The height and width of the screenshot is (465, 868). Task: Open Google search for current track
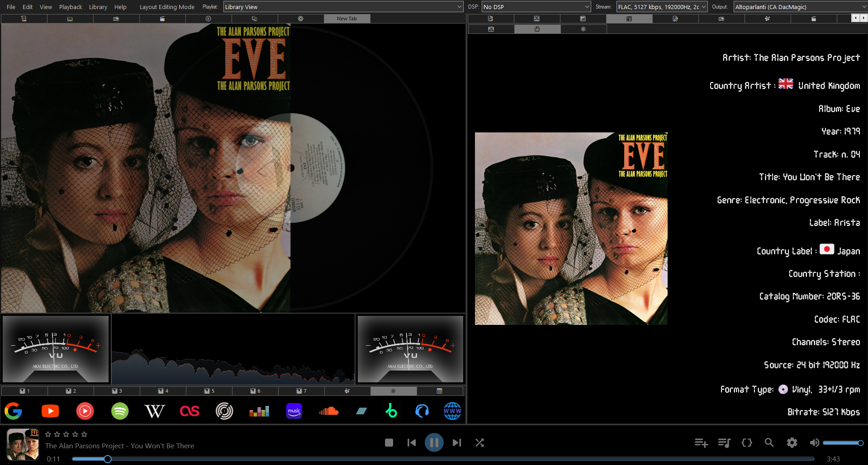pyautogui.click(x=14, y=411)
